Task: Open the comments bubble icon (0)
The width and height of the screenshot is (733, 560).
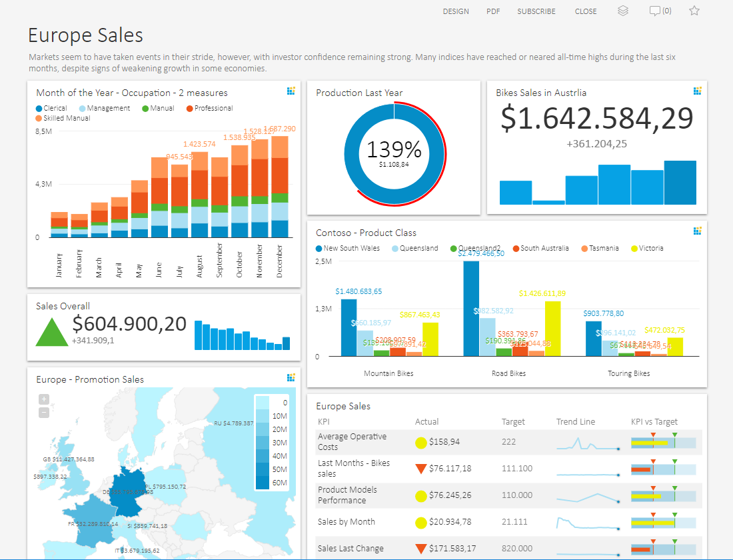Action: [660, 11]
